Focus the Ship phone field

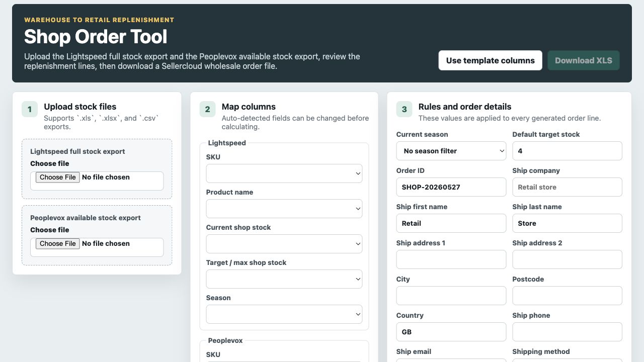[x=567, y=332]
